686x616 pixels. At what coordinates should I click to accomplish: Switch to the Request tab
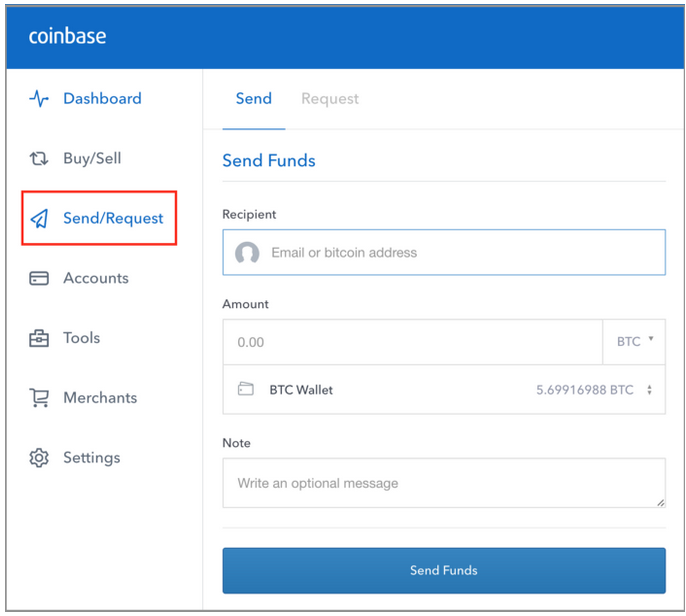[x=330, y=99]
